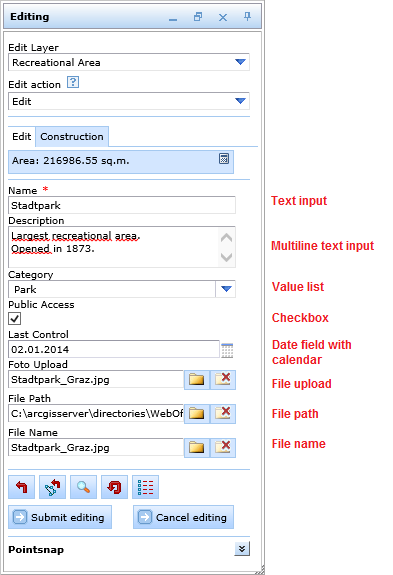
Task: Open the attribute list tool
Action: tap(146, 487)
